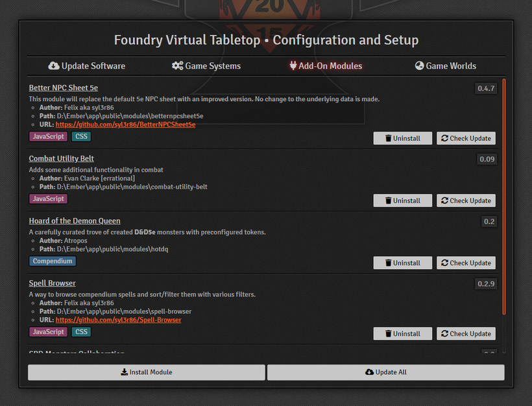Click the download icon on Install Module

pos(125,372)
